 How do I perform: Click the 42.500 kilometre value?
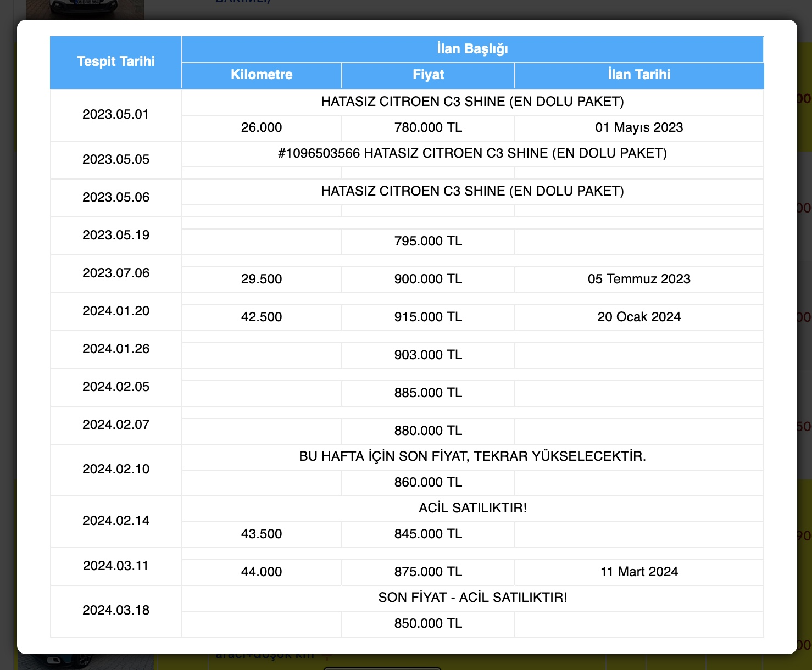point(262,317)
